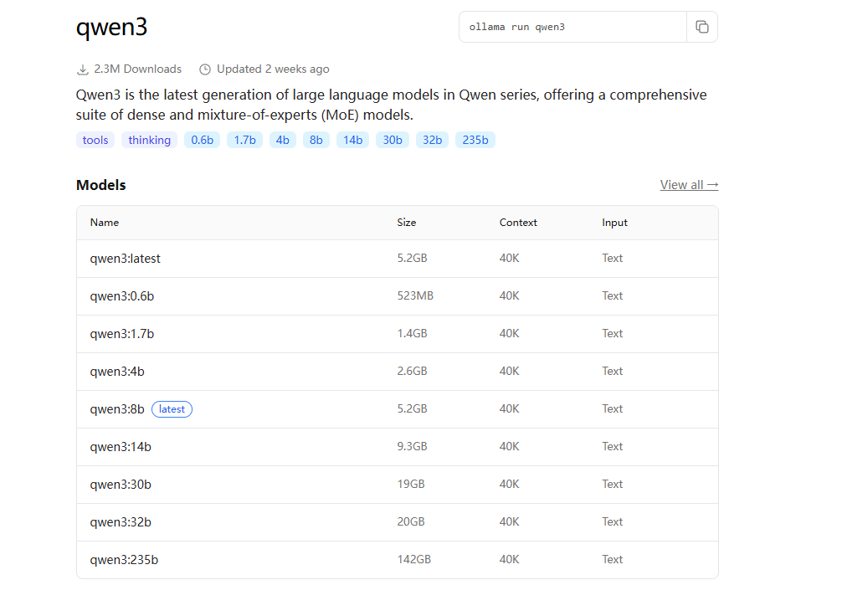Select the 8b size tag
The height and width of the screenshot is (616, 842).
316,140
